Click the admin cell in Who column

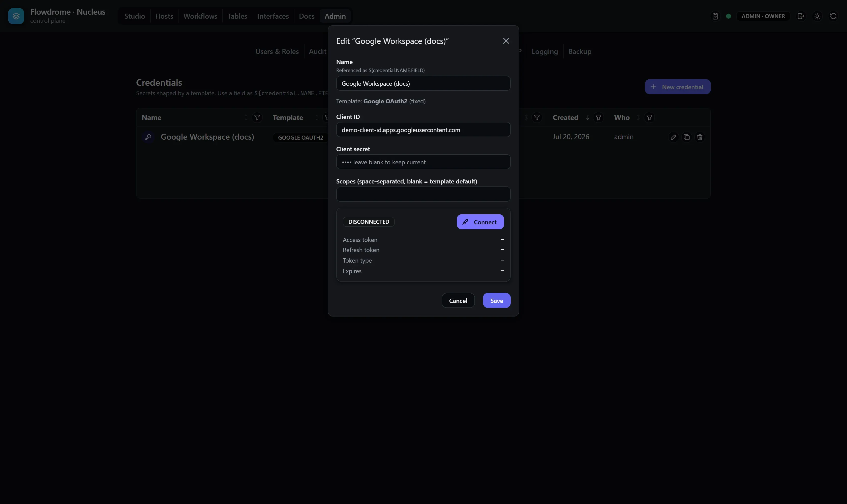(623, 137)
